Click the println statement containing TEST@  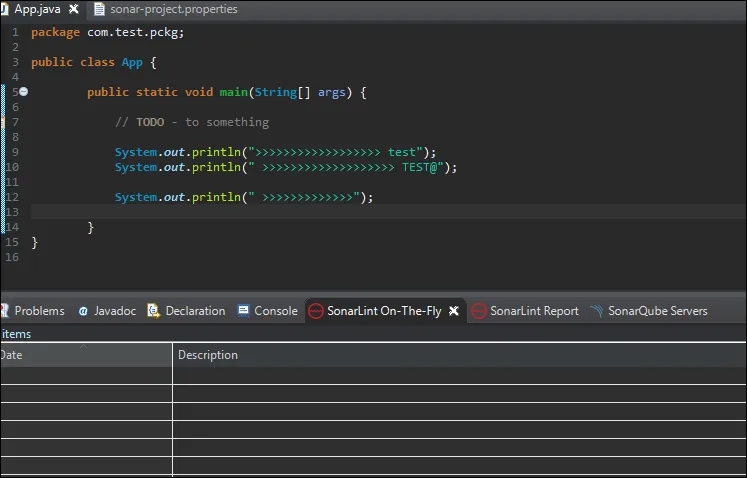[x=286, y=167]
